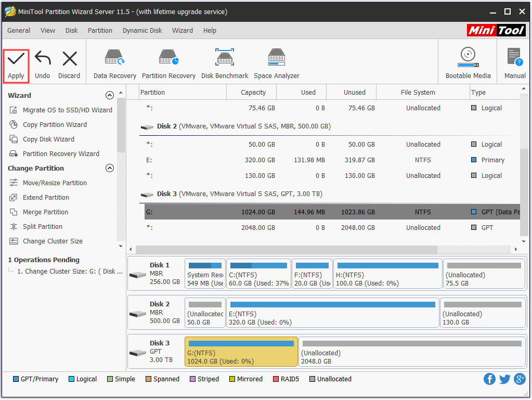This screenshot has width=532, height=400.
Task: Open the Dynamic Disk menu
Action: coord(142,31)
